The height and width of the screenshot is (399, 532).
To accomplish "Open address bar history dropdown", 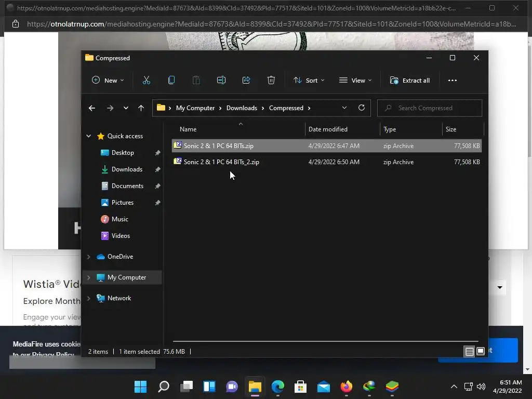I will click(x=344, y=108).
